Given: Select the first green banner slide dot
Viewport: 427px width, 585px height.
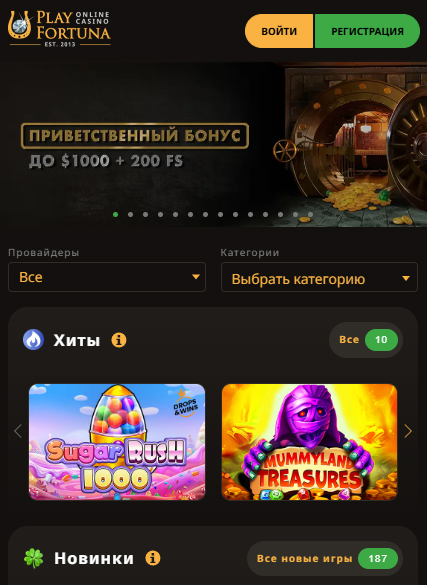Looking at the screenshot, I should (116, 215).
